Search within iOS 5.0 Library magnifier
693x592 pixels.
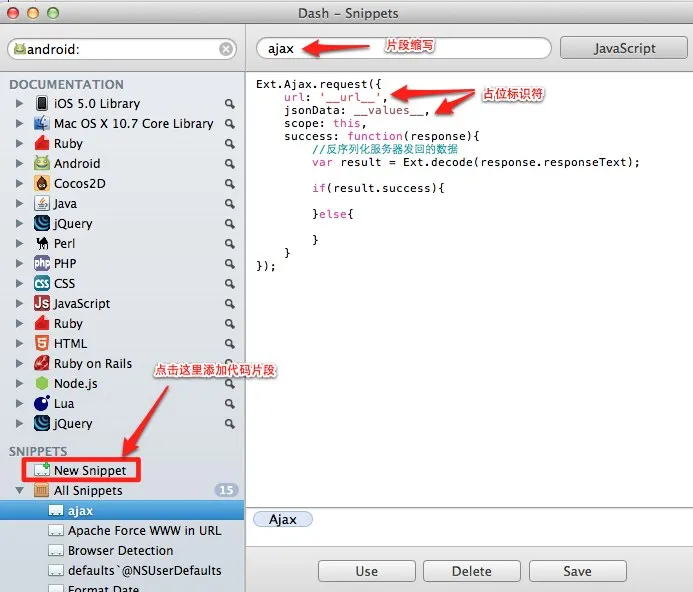(229, 104)
